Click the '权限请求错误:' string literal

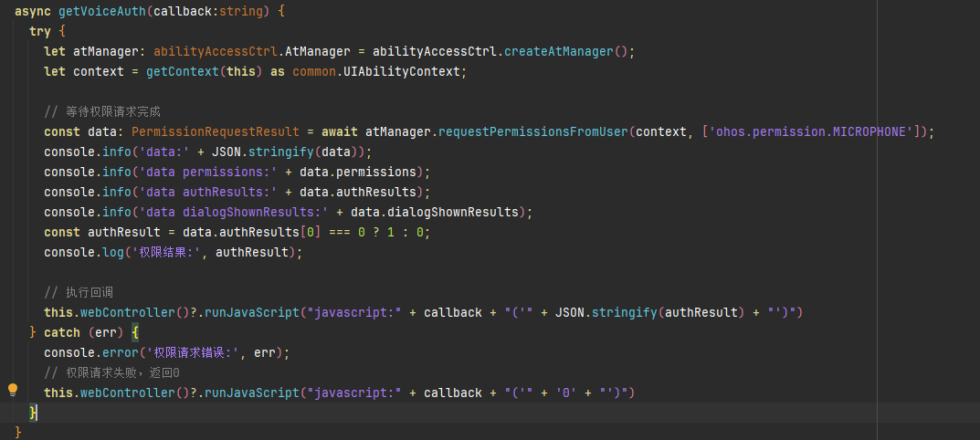click(193, 352)
